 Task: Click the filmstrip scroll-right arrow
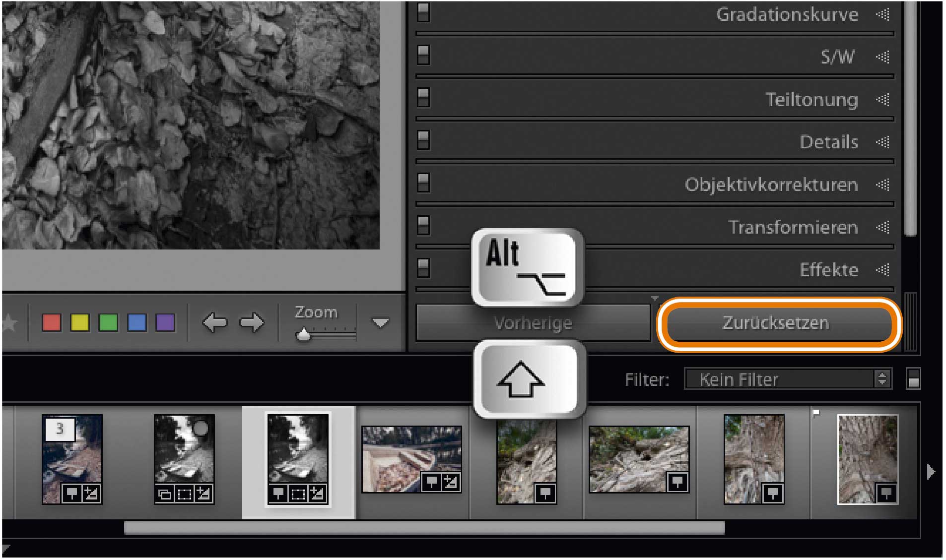pyautogui.click(x=931, y=472)
